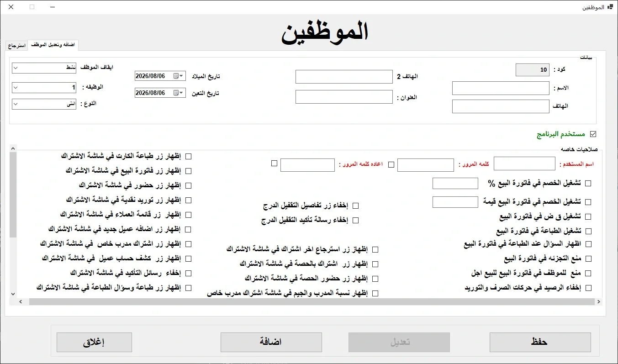Check إظهار زر طباعة الكارت في شاشة الاشتراك
Image resolution: width=618 pixels, height=364 pixels.
click(x=188, y=156)
